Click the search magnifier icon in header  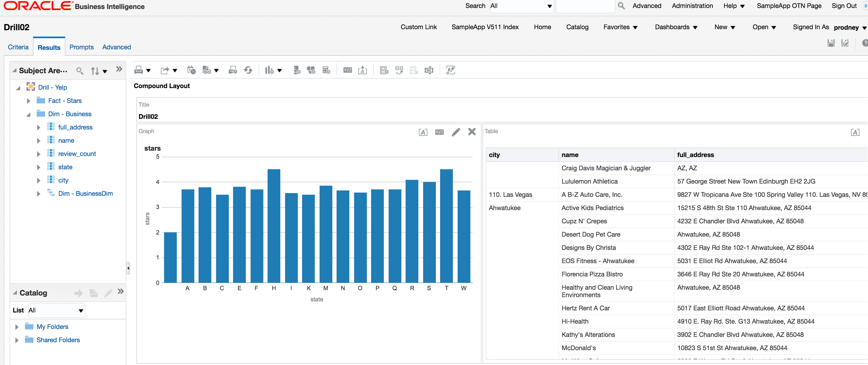621,6
